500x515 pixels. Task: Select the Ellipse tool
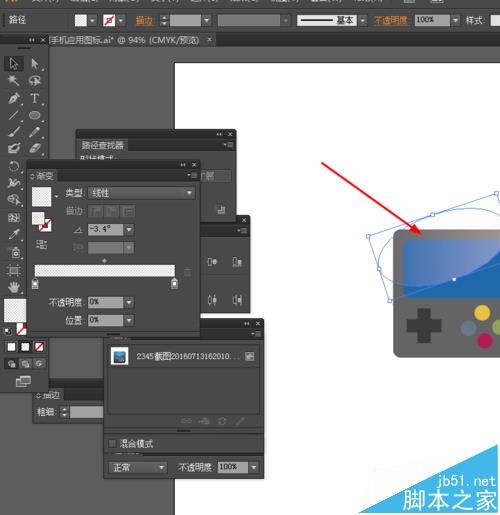(35, 115)
